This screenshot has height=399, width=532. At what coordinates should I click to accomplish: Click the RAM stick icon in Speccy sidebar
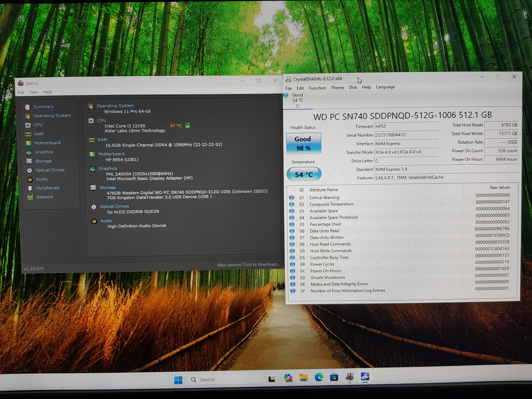(28, 134)
